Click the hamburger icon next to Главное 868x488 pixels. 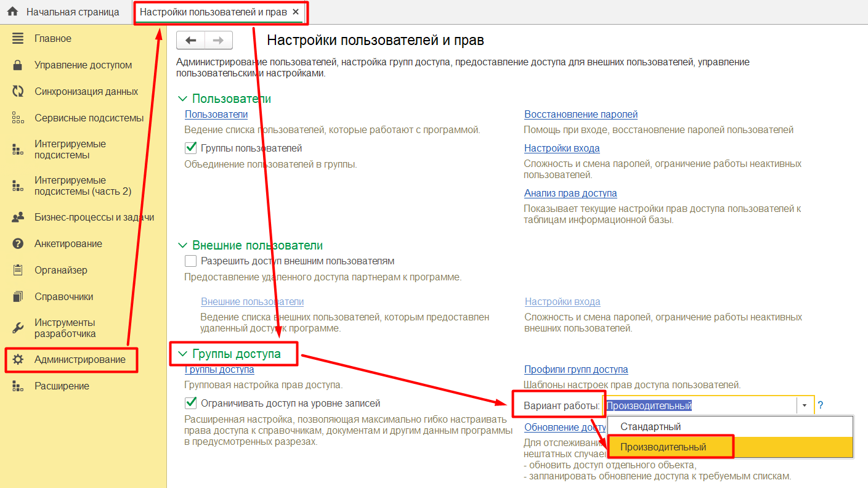tap(18, 38)
